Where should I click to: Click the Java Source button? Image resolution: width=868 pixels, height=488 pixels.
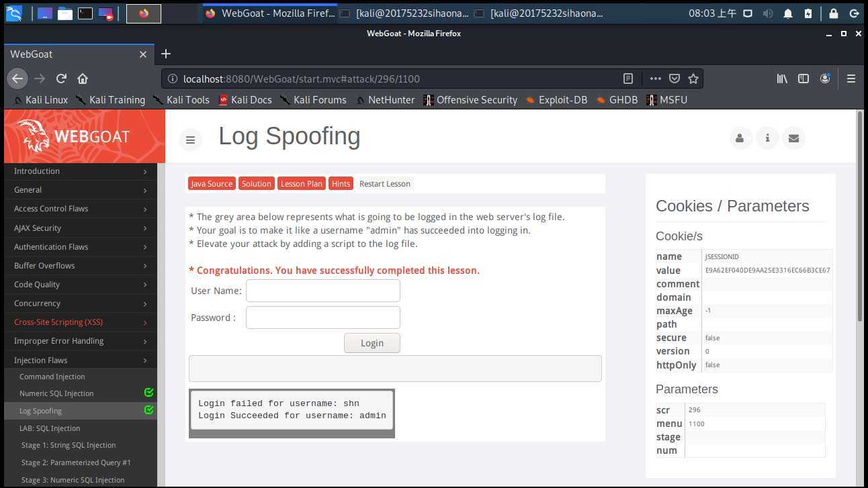point(212,184)
